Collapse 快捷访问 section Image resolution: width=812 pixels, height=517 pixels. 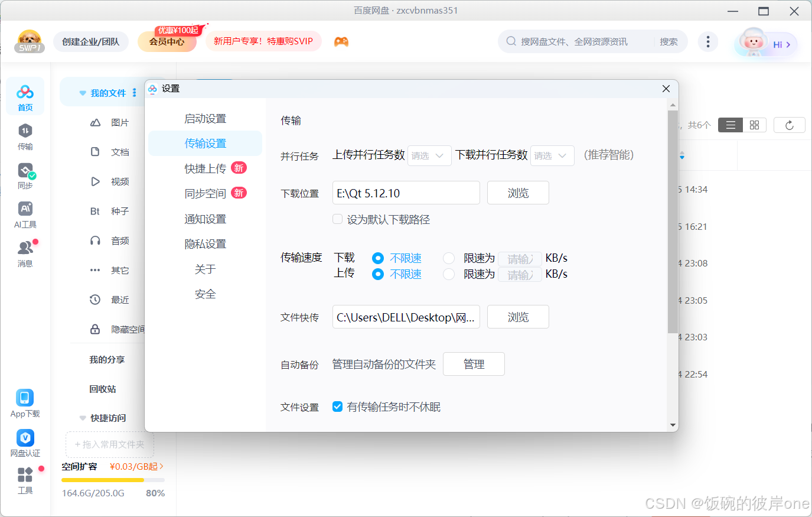83,418
